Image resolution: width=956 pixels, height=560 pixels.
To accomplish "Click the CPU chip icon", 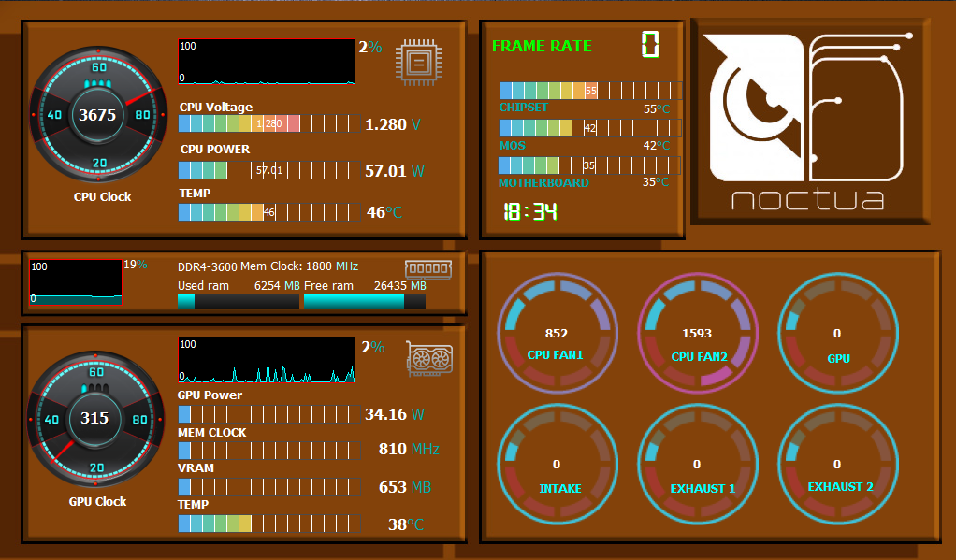I will tap(420, 63).
